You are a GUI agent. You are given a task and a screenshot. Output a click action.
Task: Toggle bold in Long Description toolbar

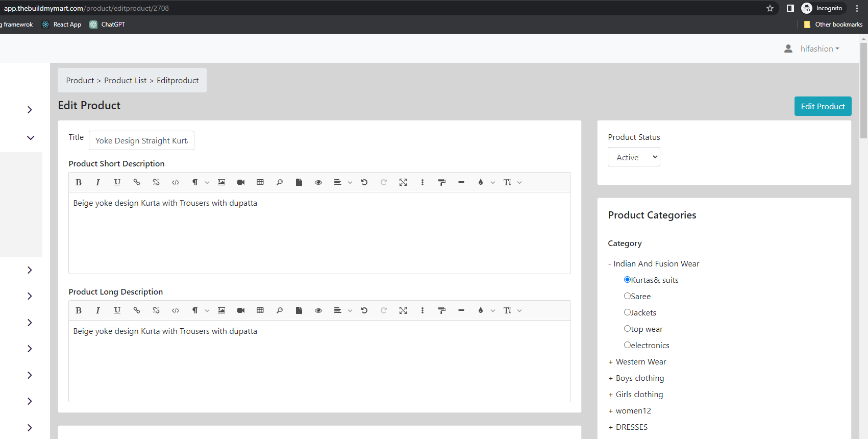[x=79, y=310]
